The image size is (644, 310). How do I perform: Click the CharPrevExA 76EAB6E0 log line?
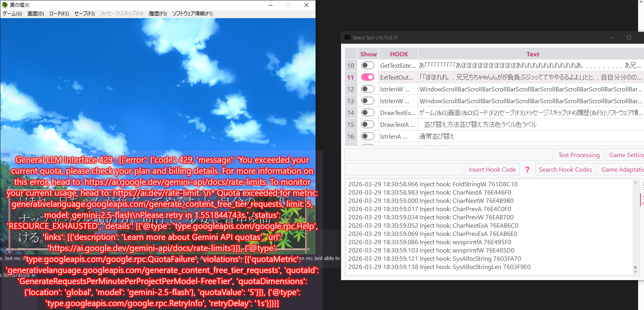433,234
